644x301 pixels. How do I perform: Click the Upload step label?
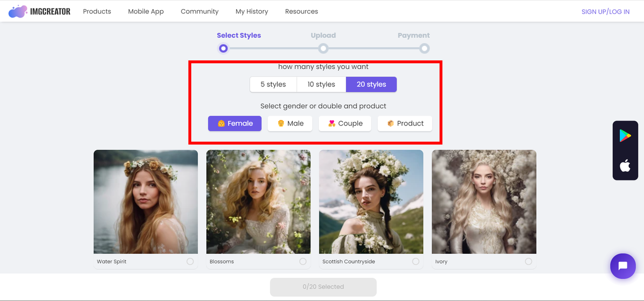point(323,35)
